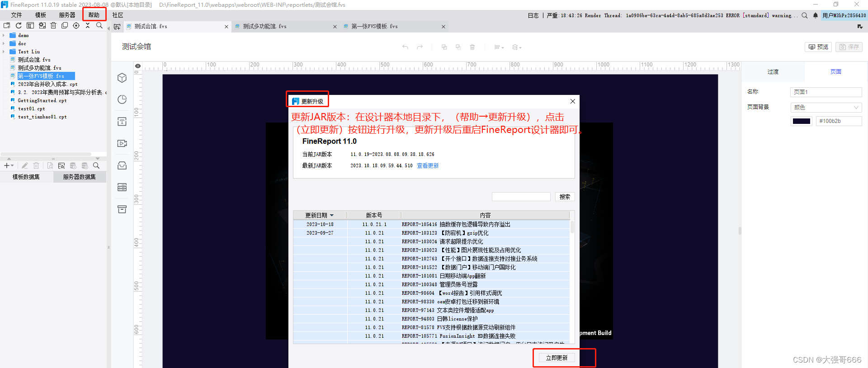Click the 搜索 button in update dialog
The width and height of the screenshot is (868, 368).
(565, 197)
